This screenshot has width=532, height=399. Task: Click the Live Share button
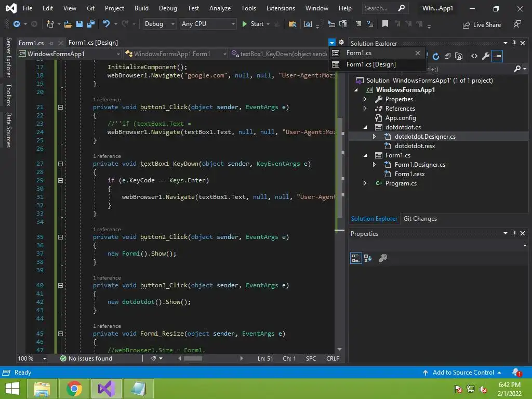482,25
